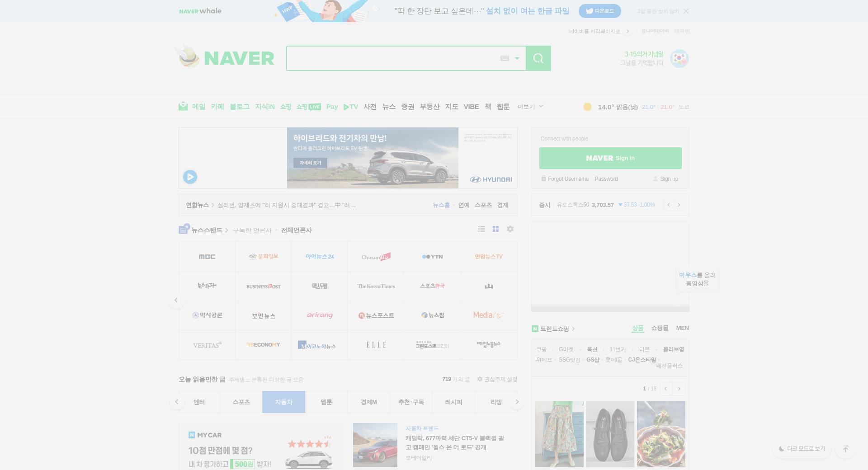Click the Forgot Username link
Image resolution: width=868 pixels, height=470 pixels.
point(568,179)
